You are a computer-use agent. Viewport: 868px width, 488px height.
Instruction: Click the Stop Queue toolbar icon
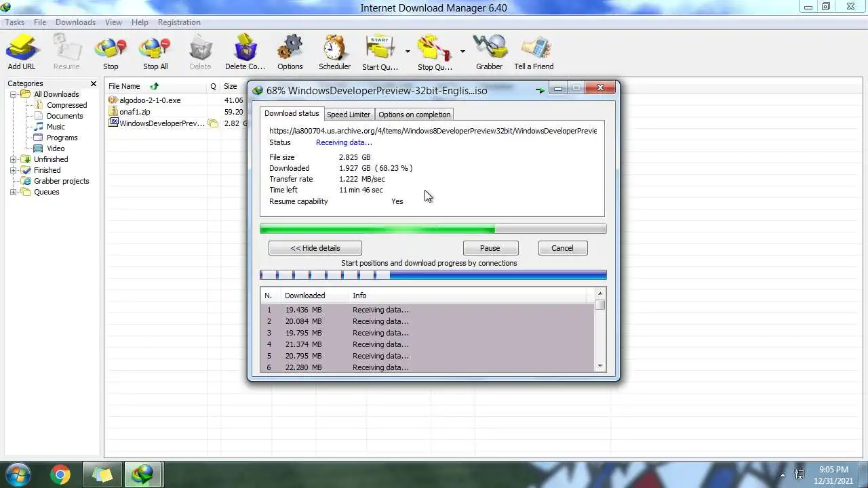coord(435,53)
